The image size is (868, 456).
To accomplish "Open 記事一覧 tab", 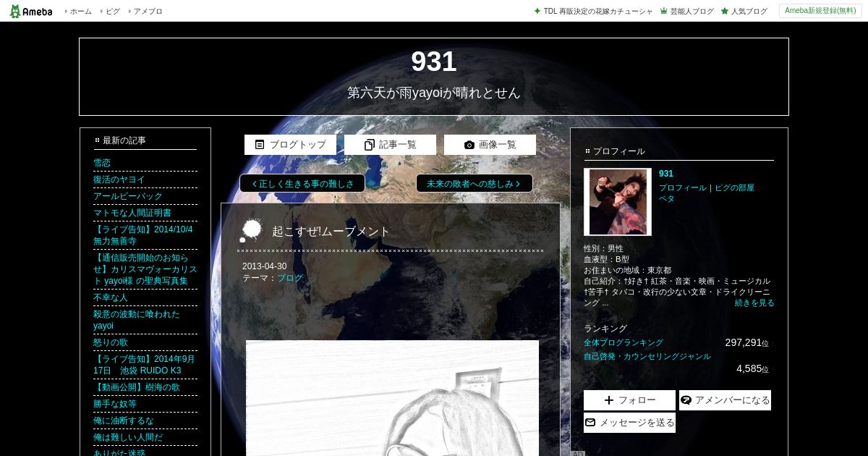I will pyautogui.click(x=390, y=145).
